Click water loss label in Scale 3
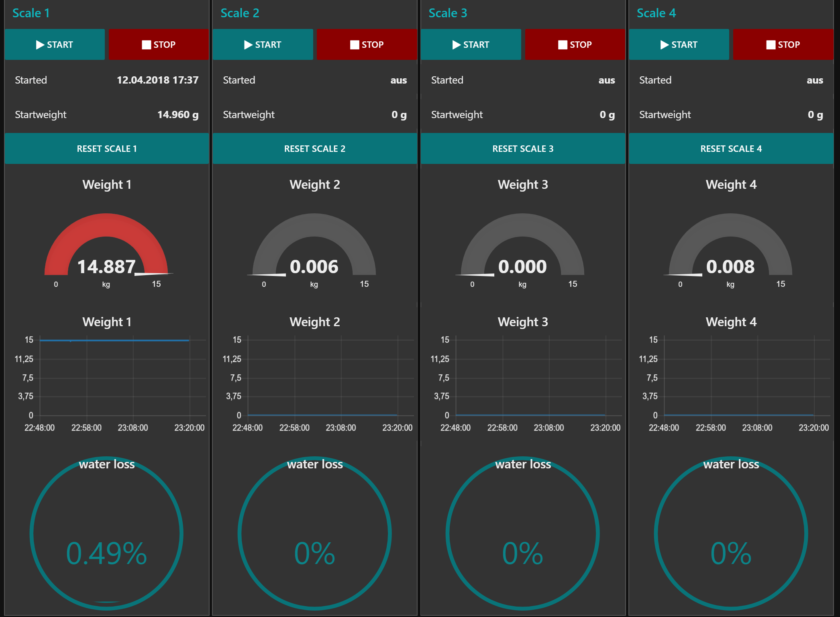The width and height of the screenshot is (840, 617). pos(523,464)
